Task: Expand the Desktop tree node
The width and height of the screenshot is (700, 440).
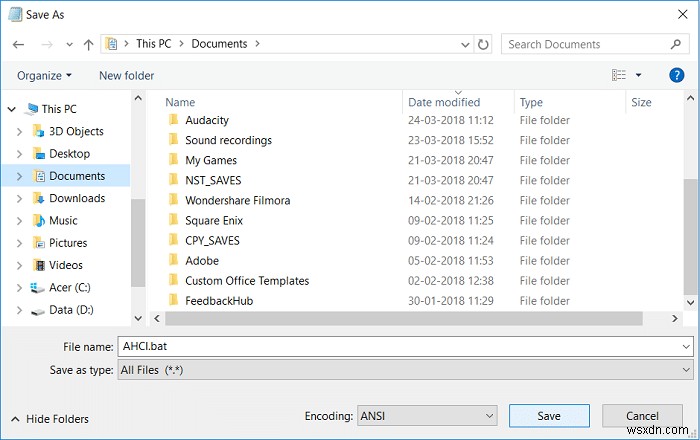Action: tap(19, 154)
